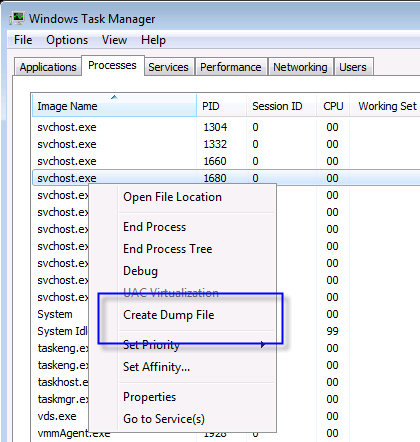420x442 pixels.
Task: Open the File menu
Action: pyautogui.click(x=23, y=40)
